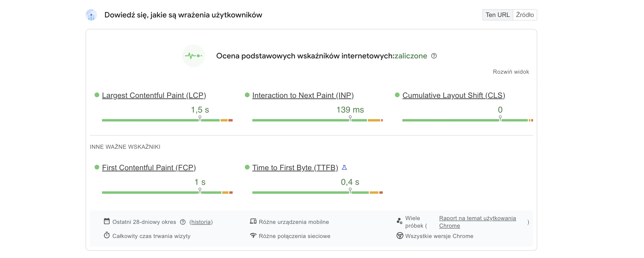Open First Contentful Paint (FCP) link
The image size is (644, 258).
[x=149, y=168]
